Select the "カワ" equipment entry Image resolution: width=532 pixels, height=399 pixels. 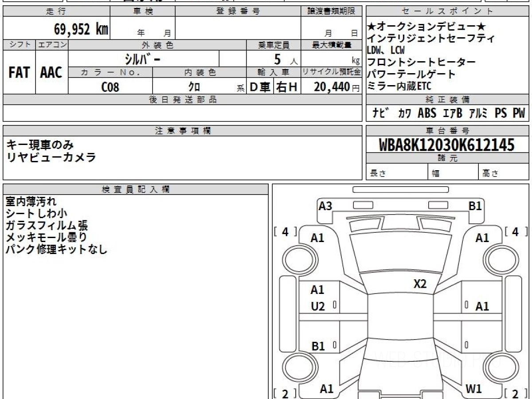[x=404, y=113]
